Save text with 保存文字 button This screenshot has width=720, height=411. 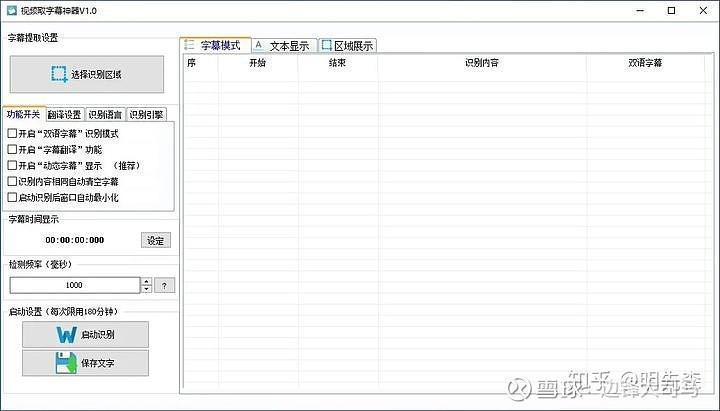(x=85, y=363)
